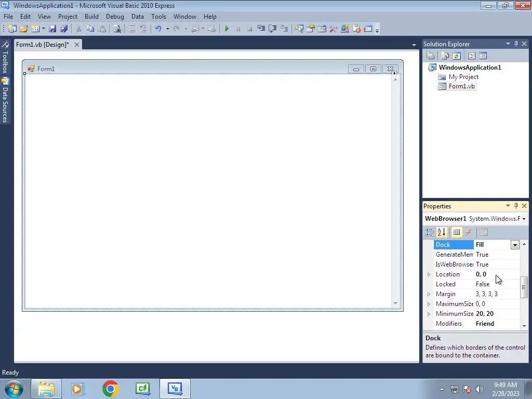Click the Modifiers property value Friend

click(x=485, y=324)
